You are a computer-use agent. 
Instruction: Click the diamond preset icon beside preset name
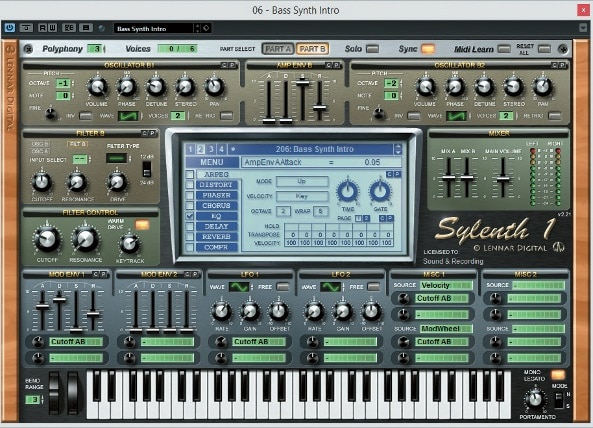(x=206, y=28)
